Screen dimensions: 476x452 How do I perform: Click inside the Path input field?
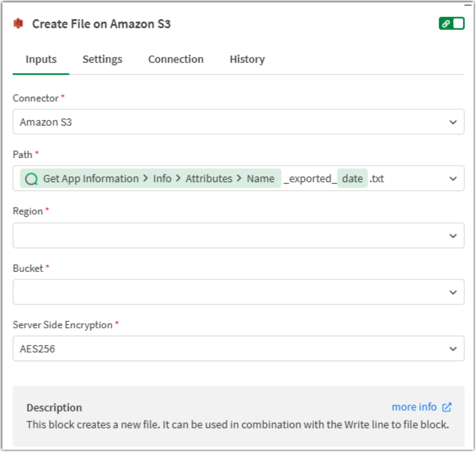point(406,178)
